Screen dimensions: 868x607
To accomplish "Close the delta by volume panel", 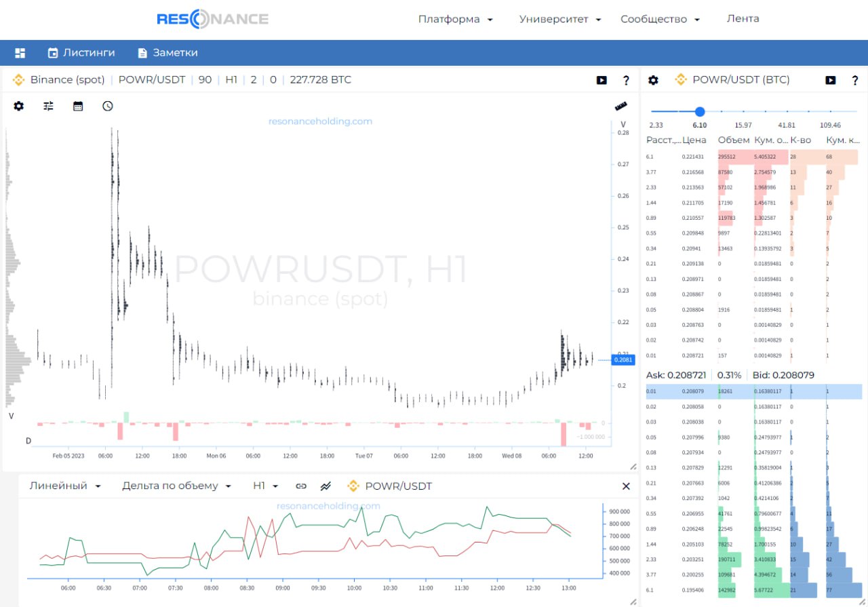I will [x=626, y=486].
